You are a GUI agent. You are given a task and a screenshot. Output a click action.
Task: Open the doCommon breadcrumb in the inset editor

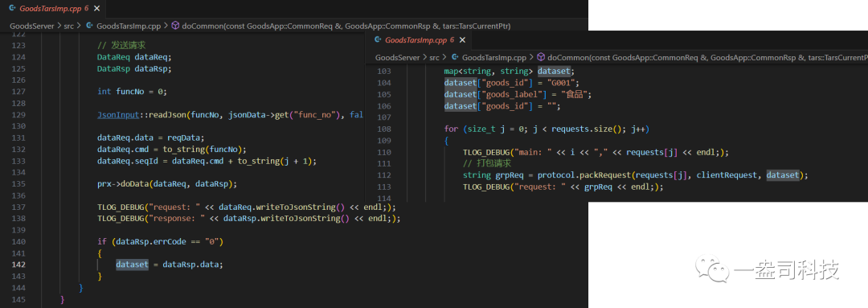coord(707,57)
